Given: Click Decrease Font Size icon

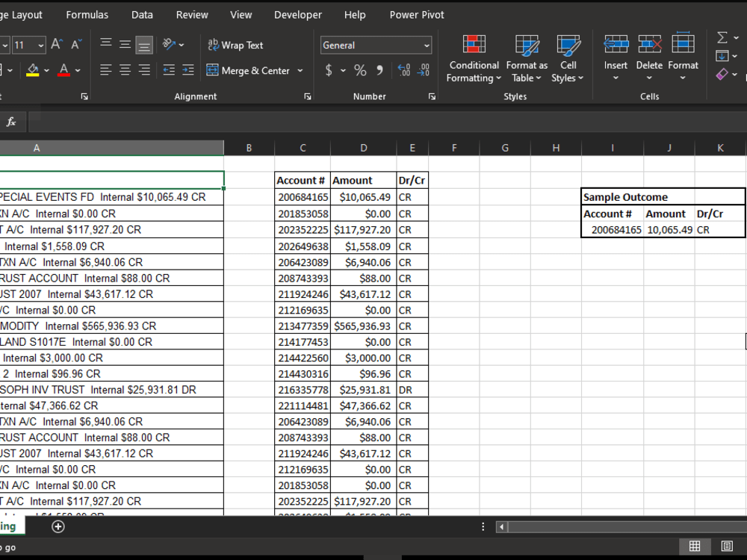Looking at the screenshot, I should coord(76,45).
